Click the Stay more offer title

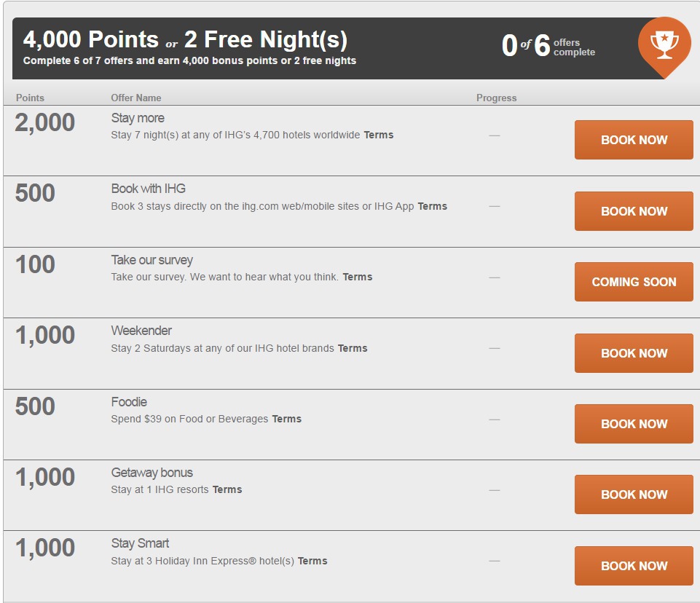[x=138, y=118]
